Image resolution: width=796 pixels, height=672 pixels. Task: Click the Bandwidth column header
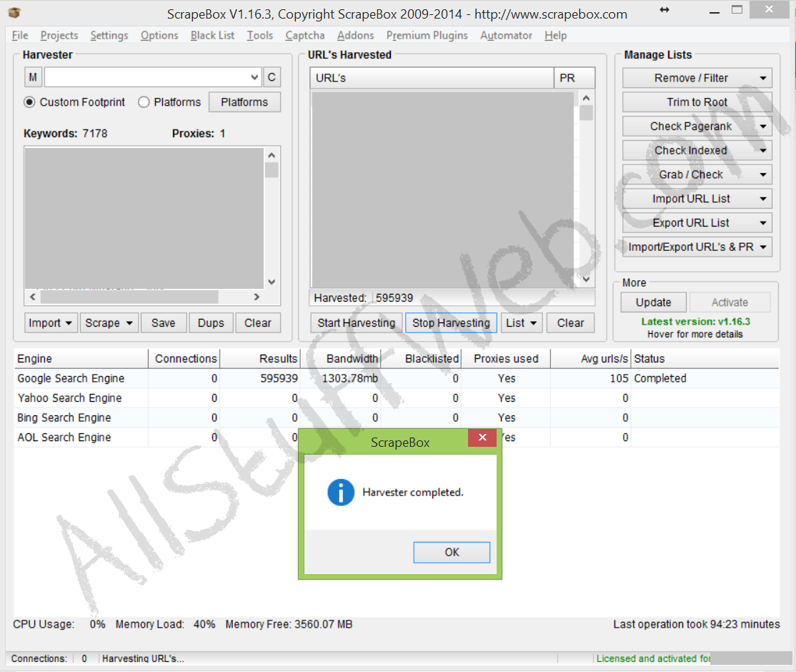[341, 359]
